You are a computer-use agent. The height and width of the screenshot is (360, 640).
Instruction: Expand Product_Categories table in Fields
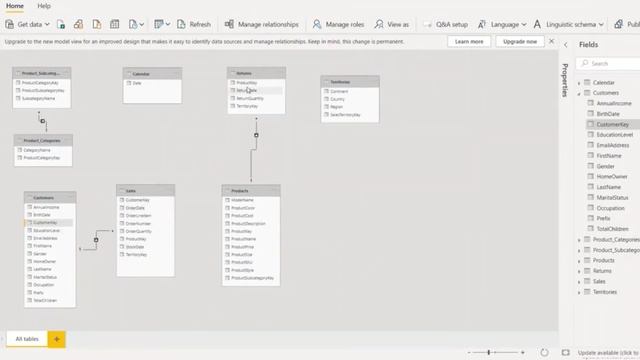579,240
